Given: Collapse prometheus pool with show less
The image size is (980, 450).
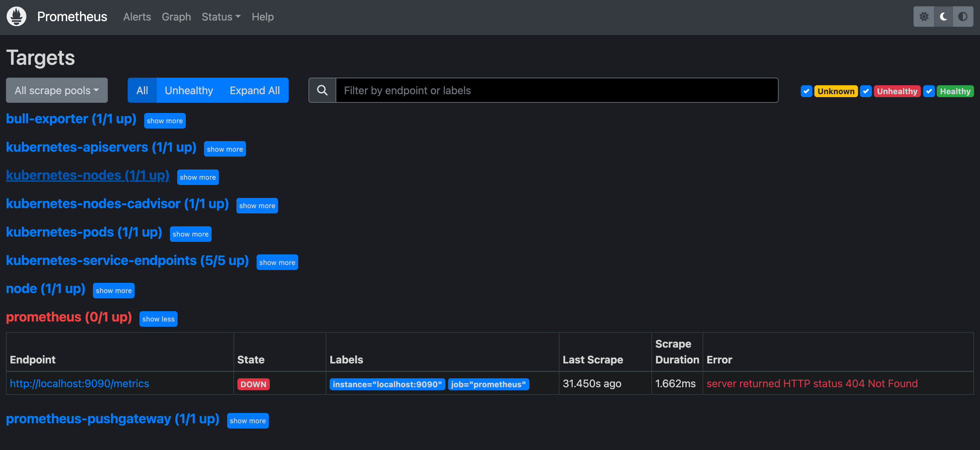Looking at the screenshot, I should point(158,319).
